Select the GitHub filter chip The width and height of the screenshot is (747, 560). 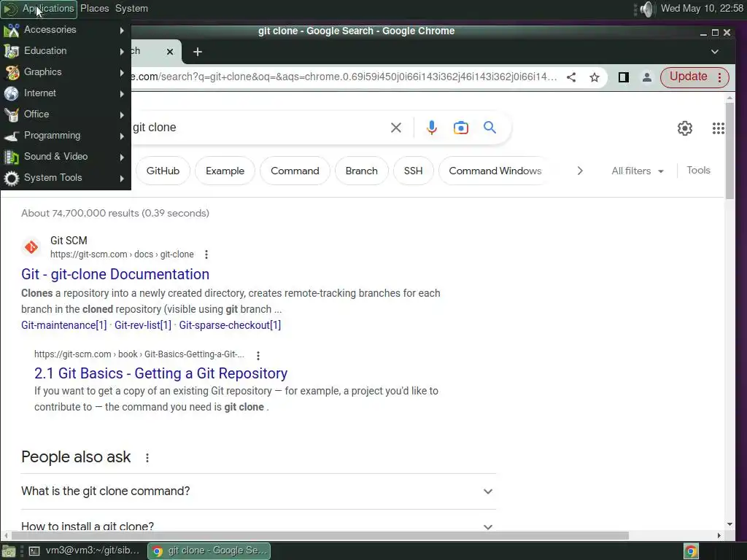pyautogui.click(x=163, y=171)
